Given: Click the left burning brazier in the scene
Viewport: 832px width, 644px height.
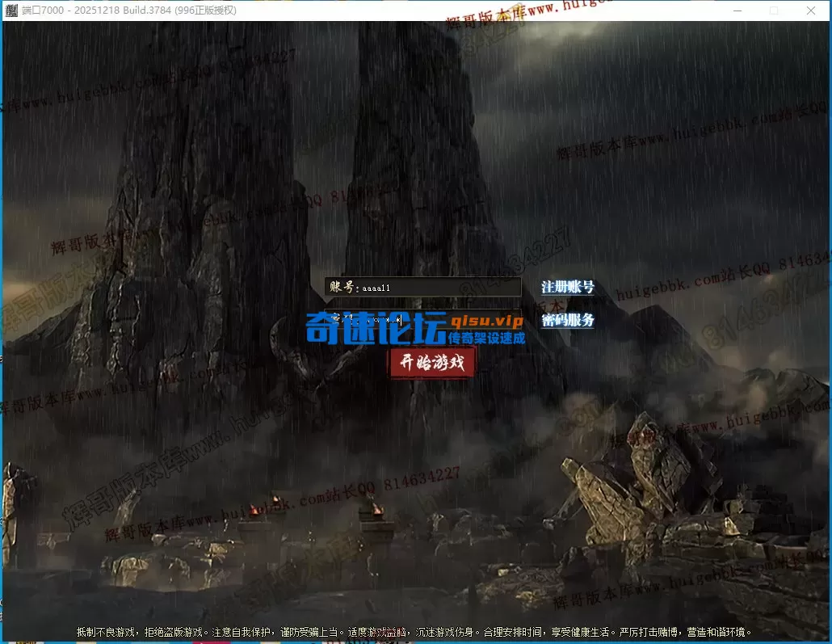Looking at the screenshot, I should 258,511.
